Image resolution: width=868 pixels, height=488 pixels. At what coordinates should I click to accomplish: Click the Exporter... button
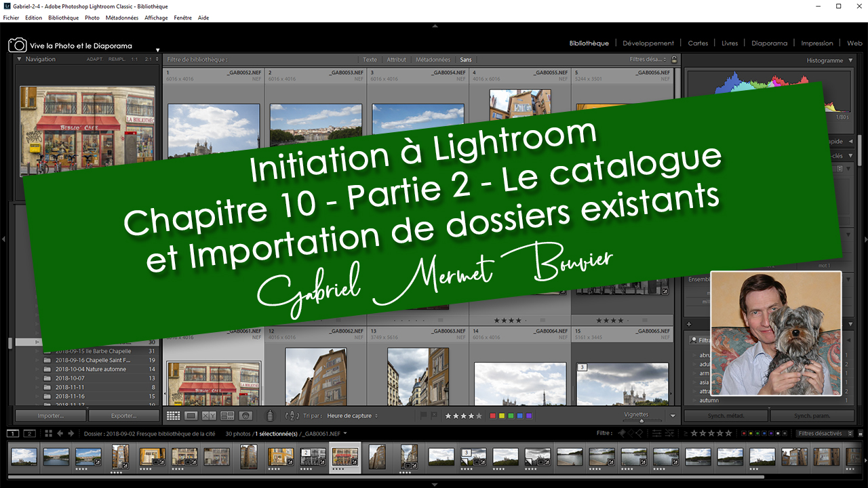[123, 415]
